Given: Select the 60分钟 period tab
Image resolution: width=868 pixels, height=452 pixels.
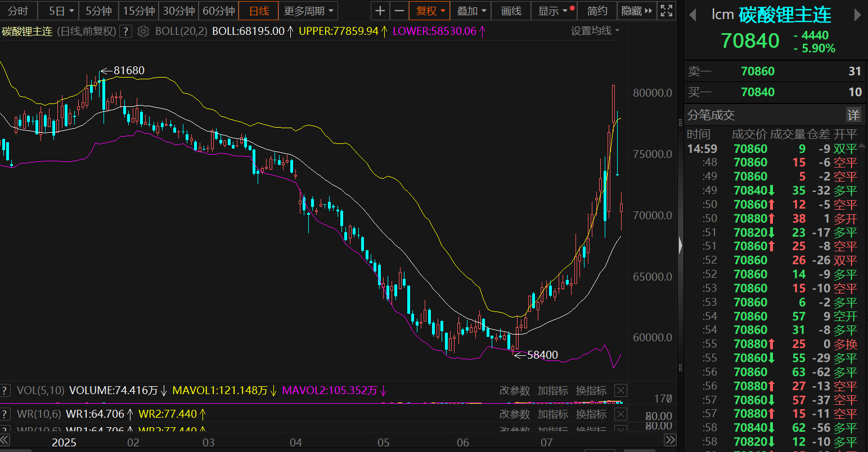Looking at the screenshot, I should (x=218, y=11).
